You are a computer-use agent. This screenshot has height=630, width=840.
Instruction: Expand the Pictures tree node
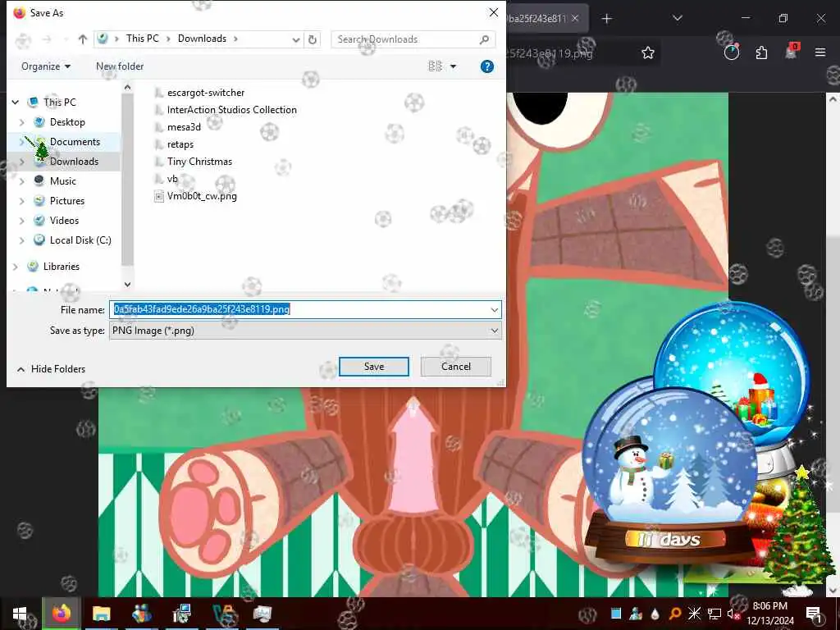pyautogui.click(x=22, y=201)
